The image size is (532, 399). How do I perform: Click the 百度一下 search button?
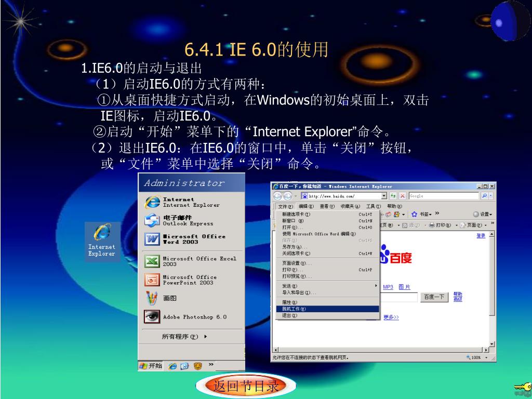(434, 297)
